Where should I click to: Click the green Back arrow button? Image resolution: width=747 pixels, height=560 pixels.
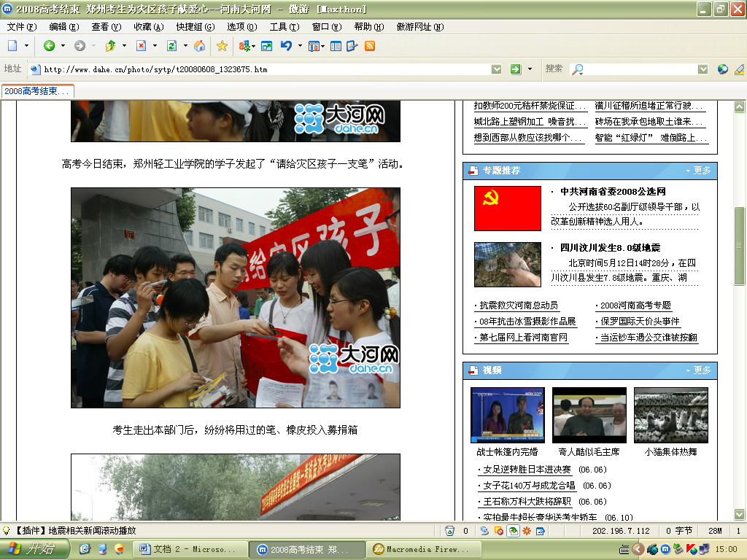[x=49, y=46]
